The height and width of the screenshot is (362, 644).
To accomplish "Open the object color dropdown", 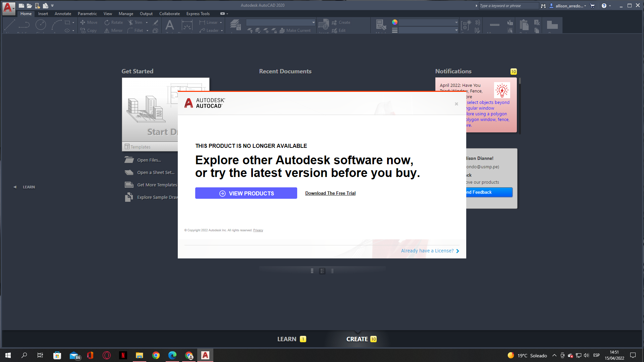I will click(x=428, y=22).
